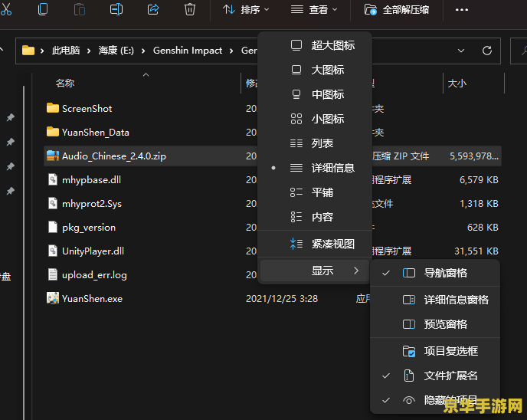Click 海康 (E:) in the breadcrumb path
The image size is (527, 420).
[116, 51]
